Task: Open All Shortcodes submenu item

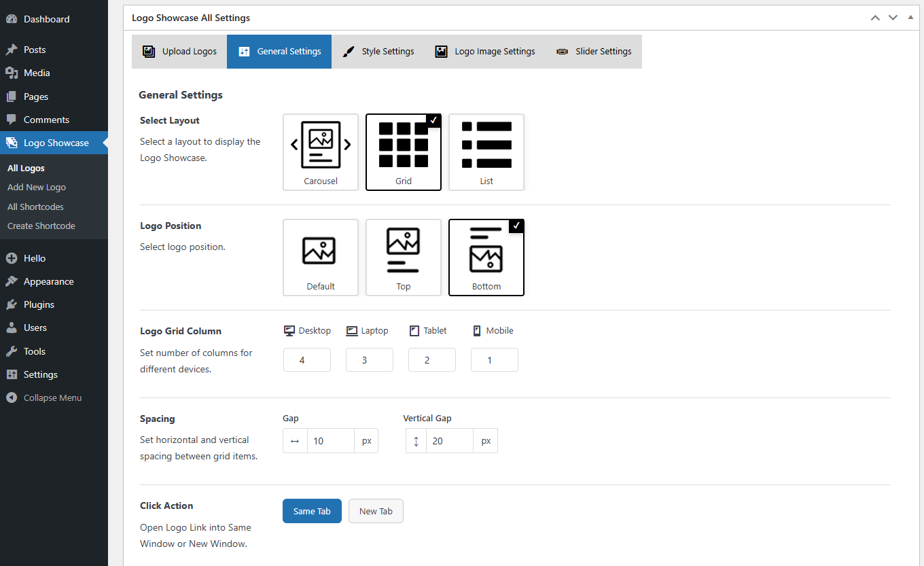Action: click(35, 207)
